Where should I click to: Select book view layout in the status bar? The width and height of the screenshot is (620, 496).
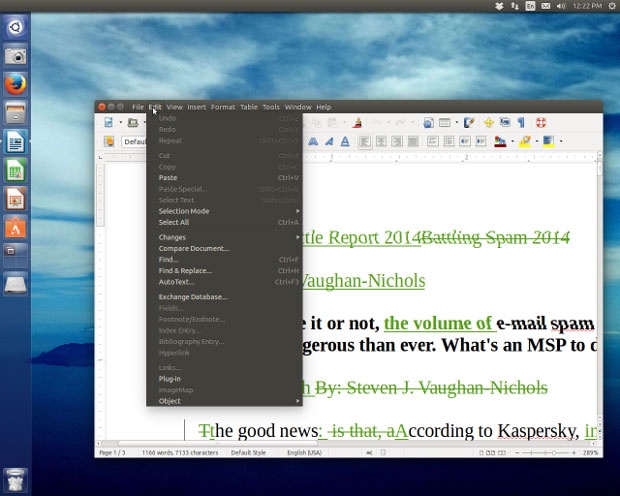[502, 452]
